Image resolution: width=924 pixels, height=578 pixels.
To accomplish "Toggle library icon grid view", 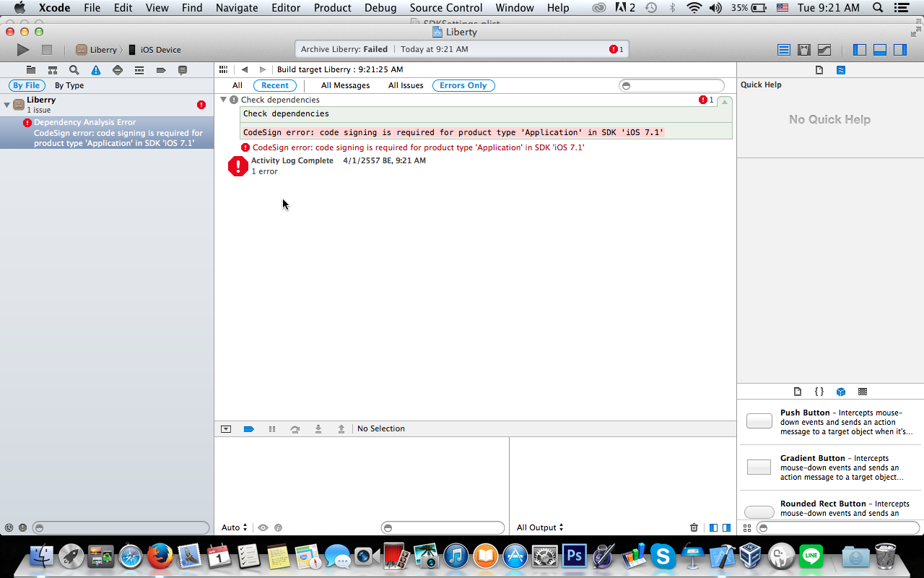I will (747, 528).
